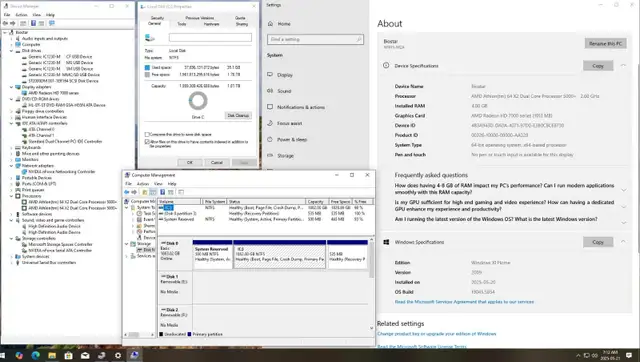The height and width of the screenshot is (362, 640).
Task: Open File menu in Computer Management
Action: click(x=129, y=184)
